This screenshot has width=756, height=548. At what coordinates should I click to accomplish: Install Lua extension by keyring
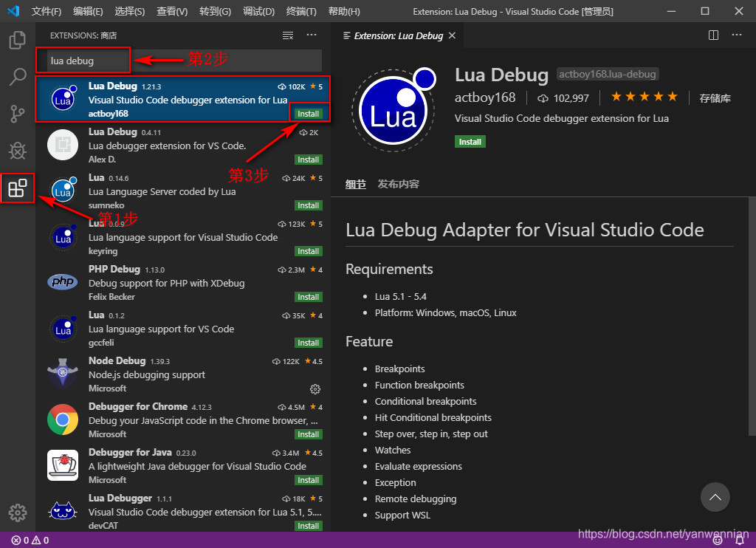pyautogui.click(x=308, y=251)
